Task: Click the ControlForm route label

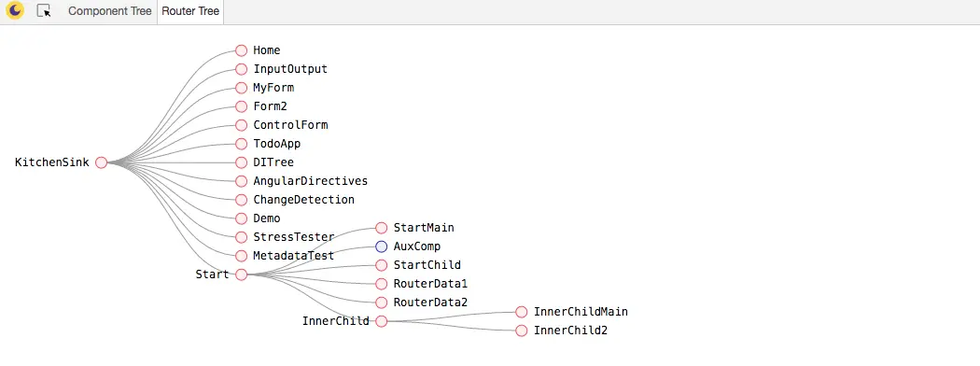Action: (x=290, y=125)
